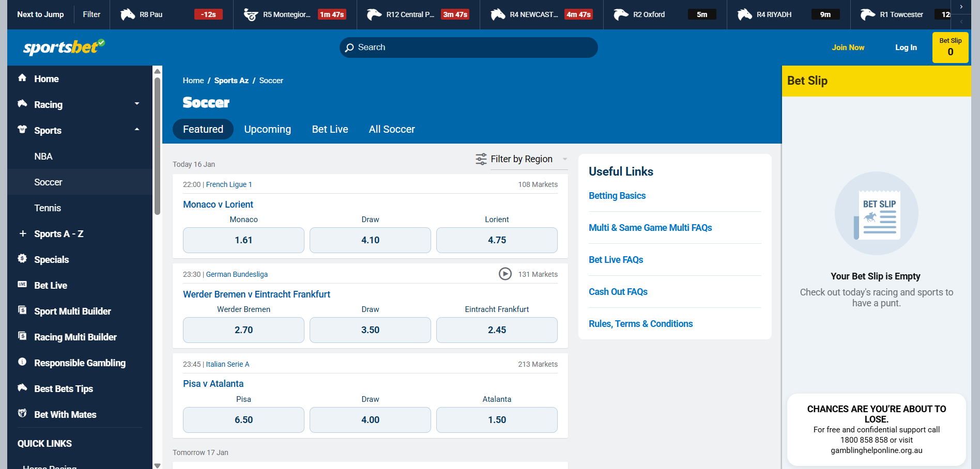The height and width of the screenshot is (469, 980).
Task: Select Werder Bremen odds 2.70
Action: point(243,330)
